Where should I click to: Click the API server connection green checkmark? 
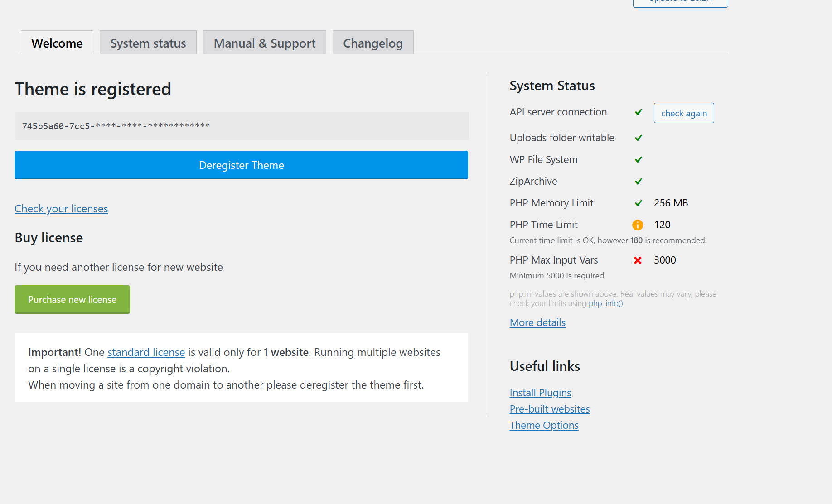pyautogui.click(x=638, y=112)
